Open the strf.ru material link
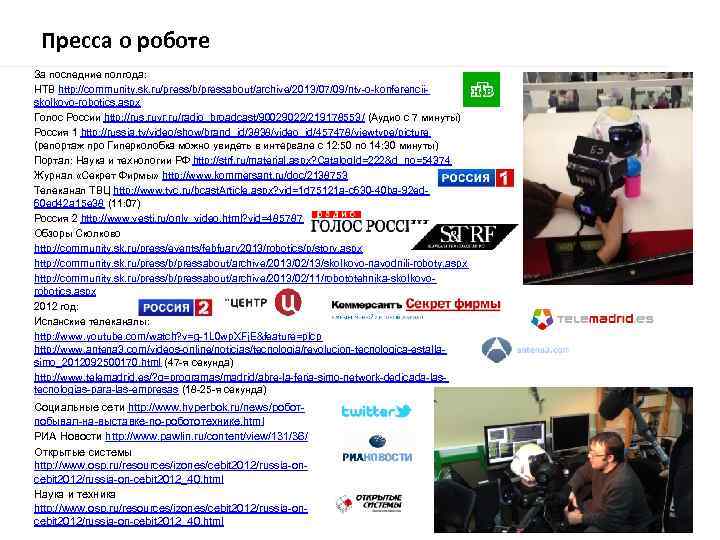 click(322, 160)
